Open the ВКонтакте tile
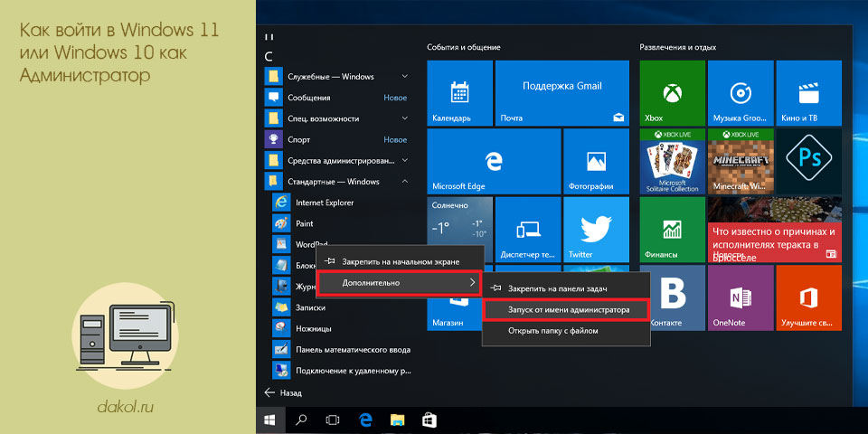868x434 pixels. [677, 297]
